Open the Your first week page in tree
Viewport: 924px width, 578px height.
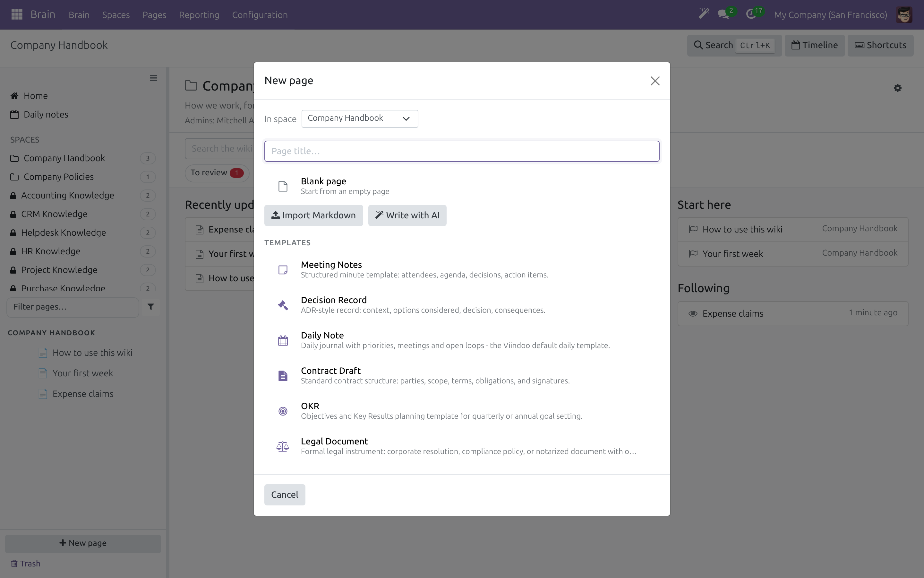point(83,373)
